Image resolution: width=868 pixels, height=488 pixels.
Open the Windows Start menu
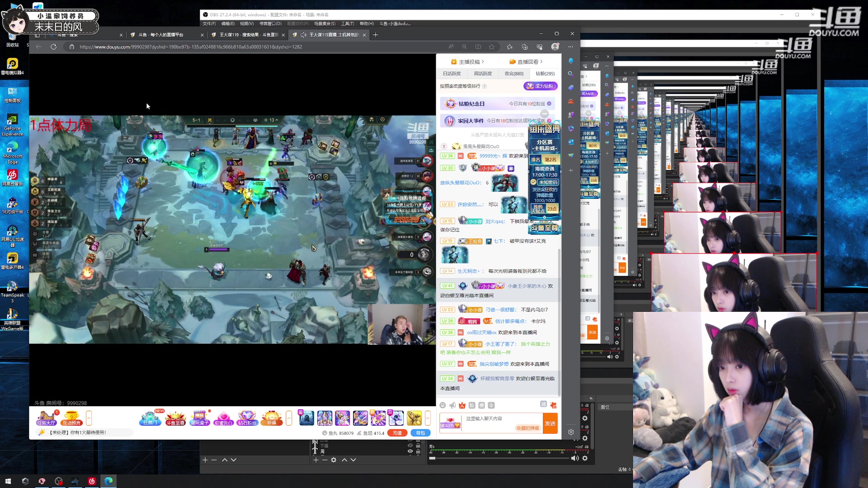[x=8, y=481]
